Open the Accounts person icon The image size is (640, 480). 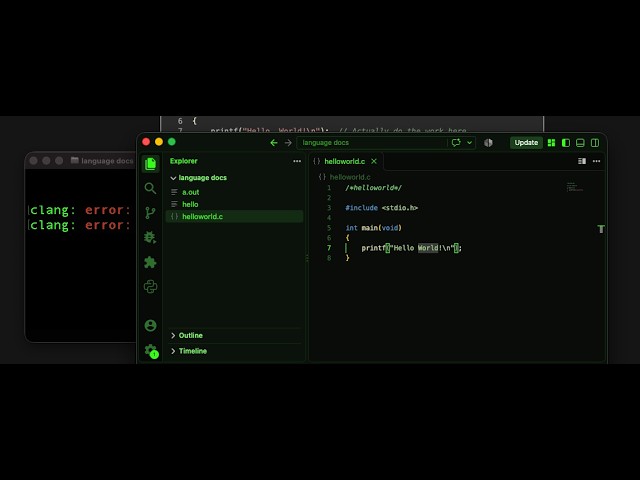tap(150, 325)
